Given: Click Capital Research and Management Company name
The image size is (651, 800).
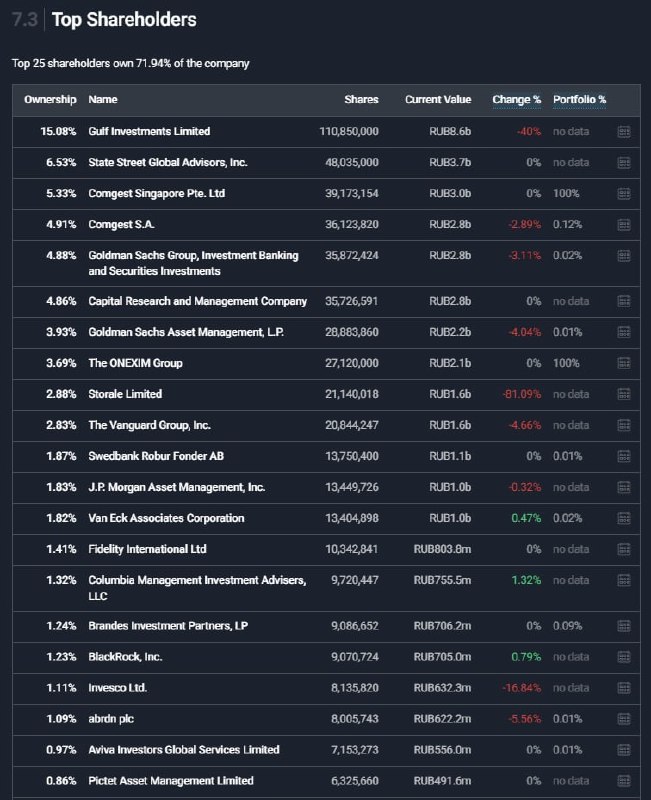Looking at the screenshot, I should pos(197,301).
